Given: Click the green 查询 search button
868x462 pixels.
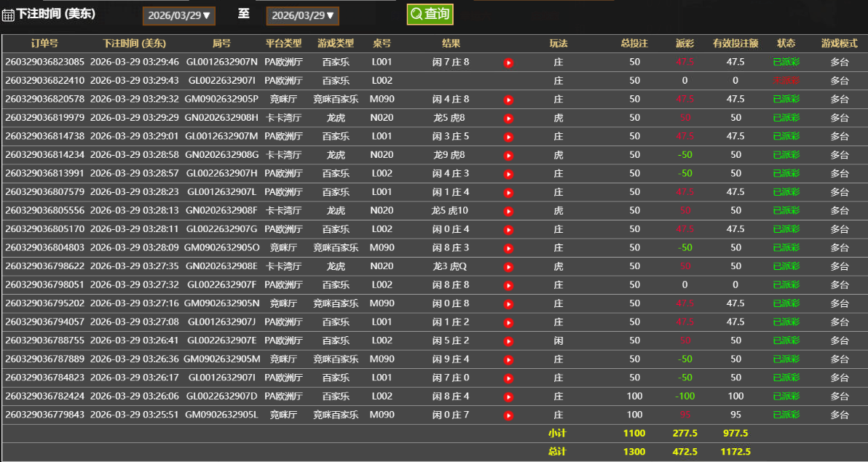Looking at the screenshot, I should (x=430, y=14).
